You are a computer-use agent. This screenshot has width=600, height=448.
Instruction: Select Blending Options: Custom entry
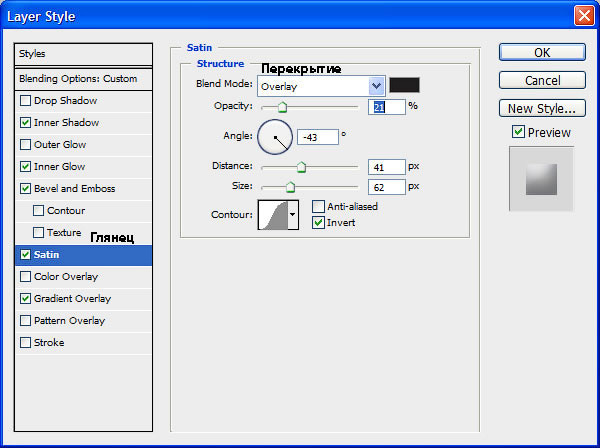(83, 79)
